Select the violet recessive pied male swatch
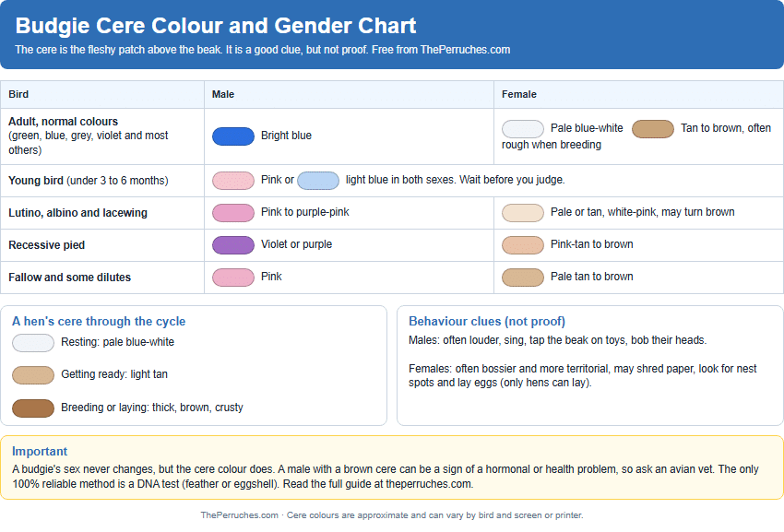This screenshot has height=532, width=784. pyautogui.click(x=233, y=245)
